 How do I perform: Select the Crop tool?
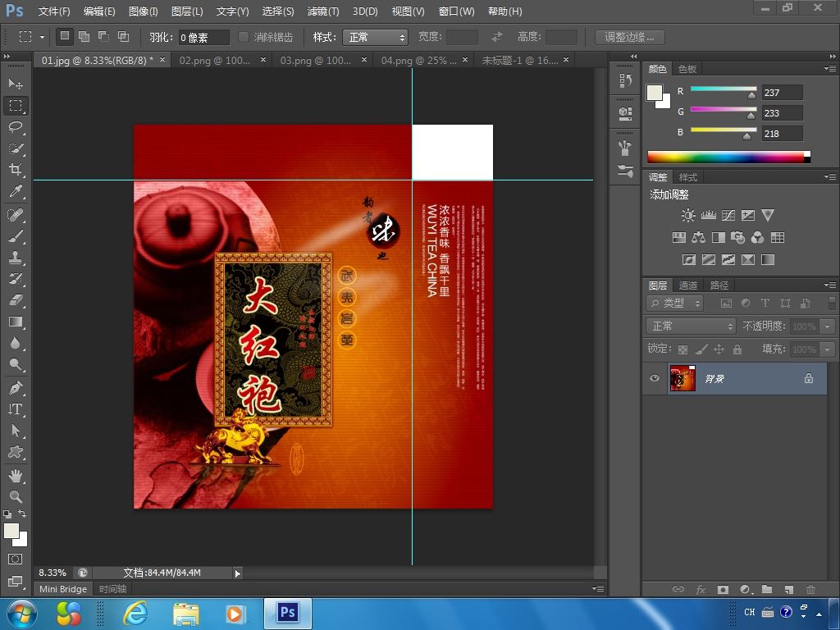click(x=16, y=170)
